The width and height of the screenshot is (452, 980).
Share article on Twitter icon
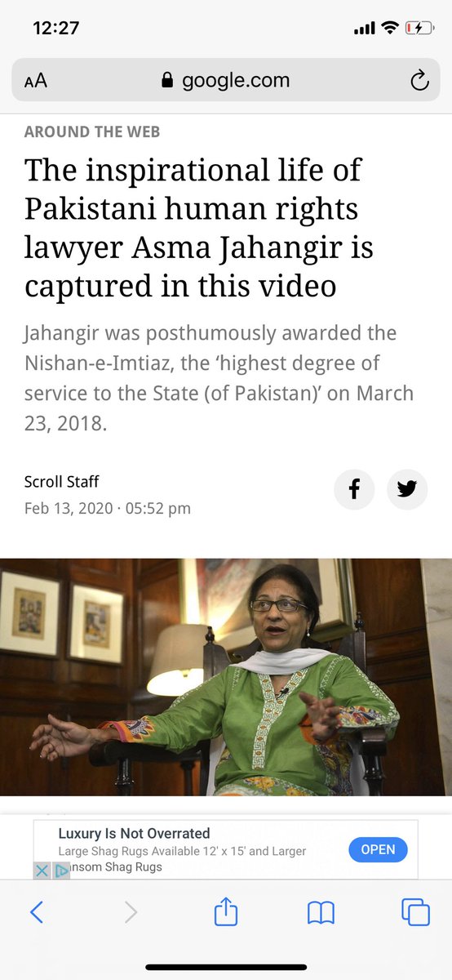[x=407, y=489]
